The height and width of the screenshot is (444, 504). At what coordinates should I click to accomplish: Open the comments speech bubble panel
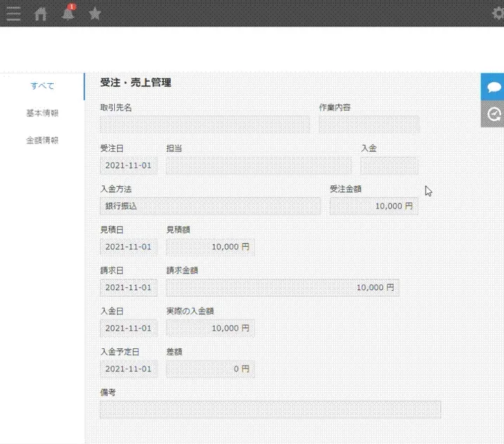pos(493,87)
